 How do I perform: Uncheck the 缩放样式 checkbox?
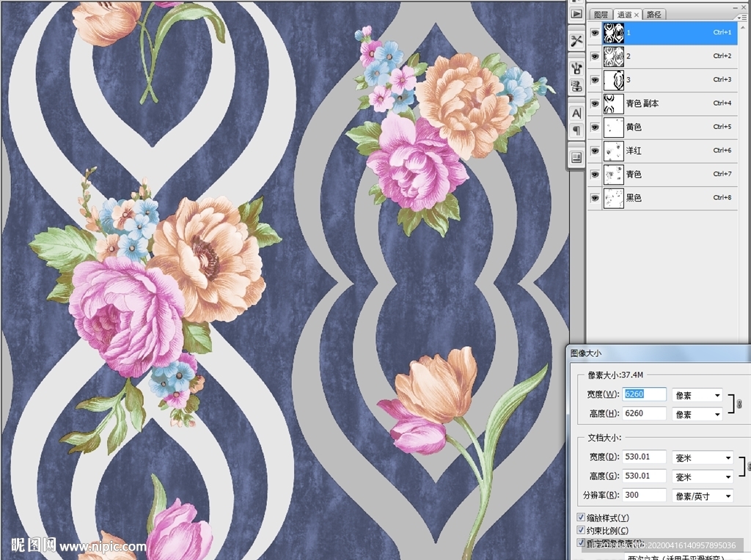pos(582,518)
